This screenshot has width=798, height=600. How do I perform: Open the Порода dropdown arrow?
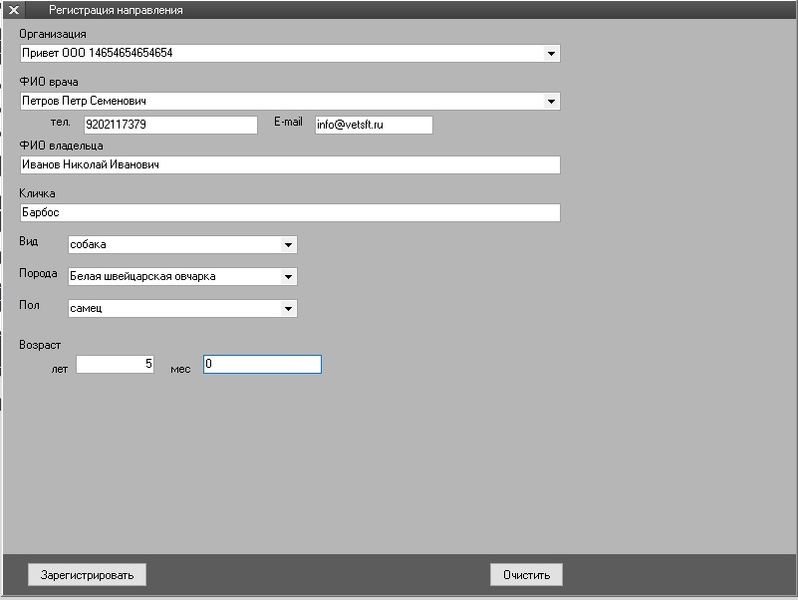[288, 277]
